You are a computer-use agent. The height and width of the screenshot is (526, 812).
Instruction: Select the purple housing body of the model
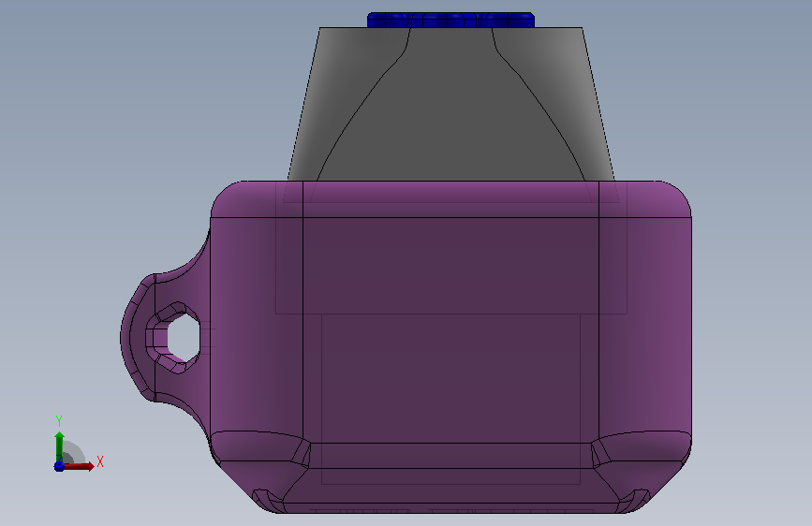pyautogui.click(x=450, y=347)
